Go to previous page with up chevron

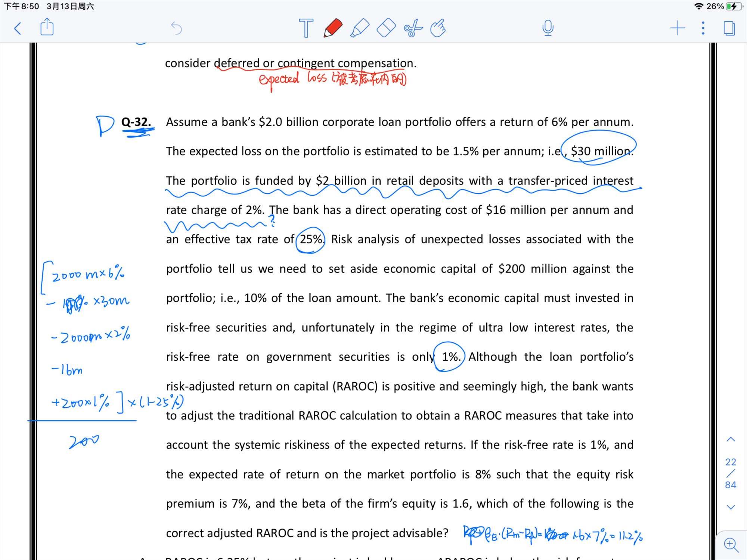point(731,439)
